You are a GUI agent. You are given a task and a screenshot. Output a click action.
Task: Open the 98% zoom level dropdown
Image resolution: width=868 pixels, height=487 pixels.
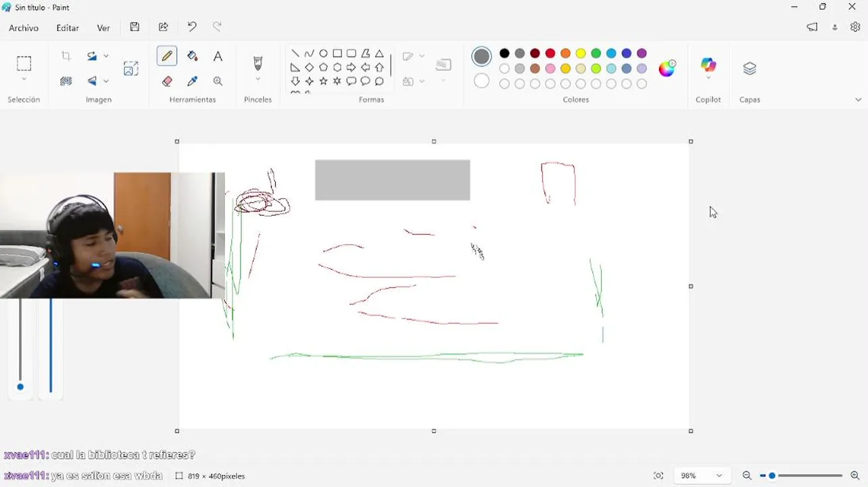[x=701, y=476]
